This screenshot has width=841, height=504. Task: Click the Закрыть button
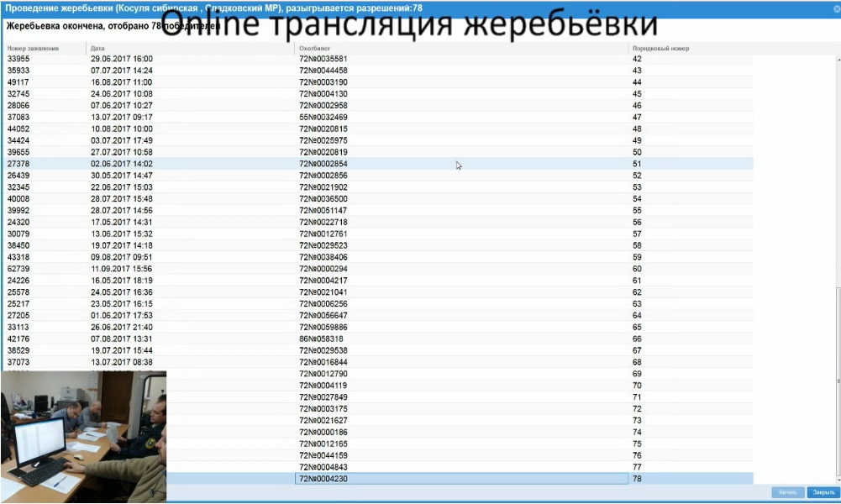pyautogui.click(x=823, y=492)
